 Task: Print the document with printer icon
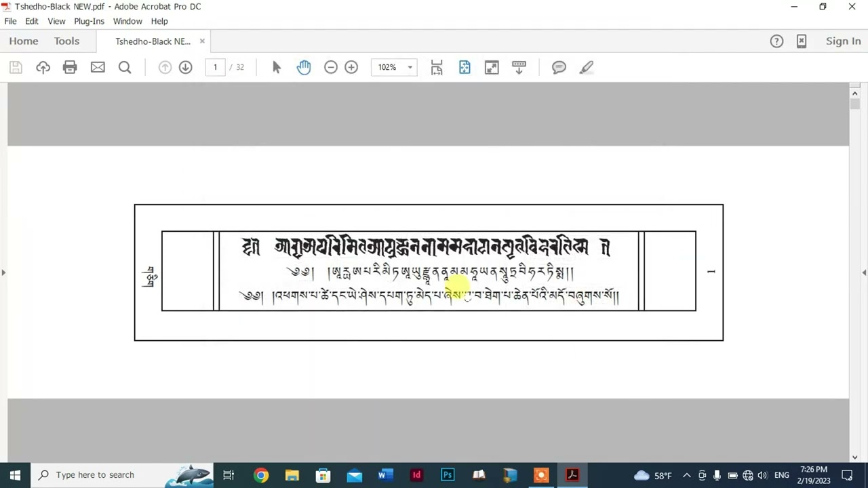coord(70,67)
